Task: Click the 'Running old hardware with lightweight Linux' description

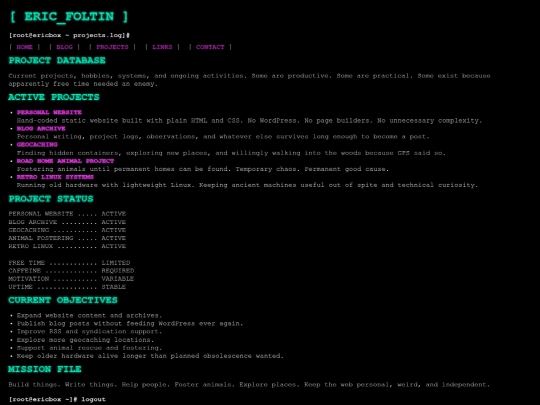Action: pyautogui.click(x=247, y=185)
